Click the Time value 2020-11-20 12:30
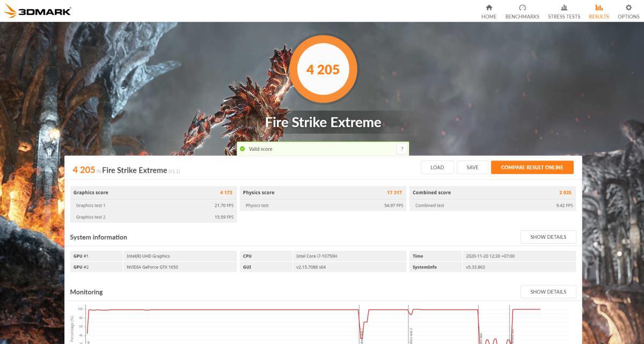 [x=490, y=256]
